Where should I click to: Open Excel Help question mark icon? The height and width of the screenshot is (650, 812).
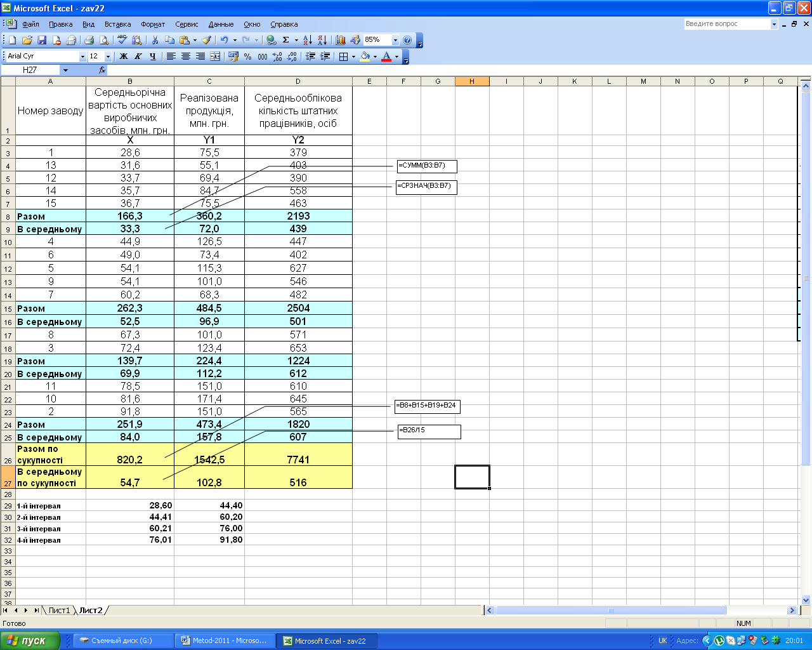(x=407, y=40)
